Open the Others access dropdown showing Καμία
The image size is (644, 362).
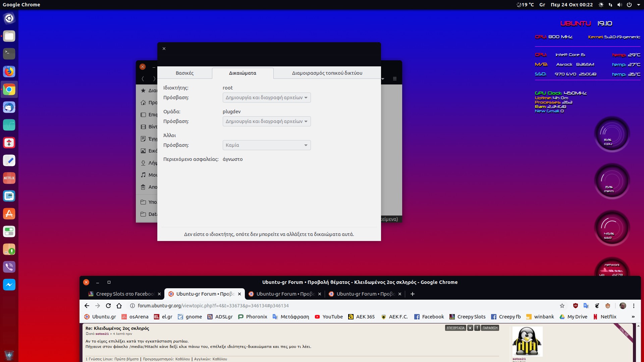[x=267, y=145]
